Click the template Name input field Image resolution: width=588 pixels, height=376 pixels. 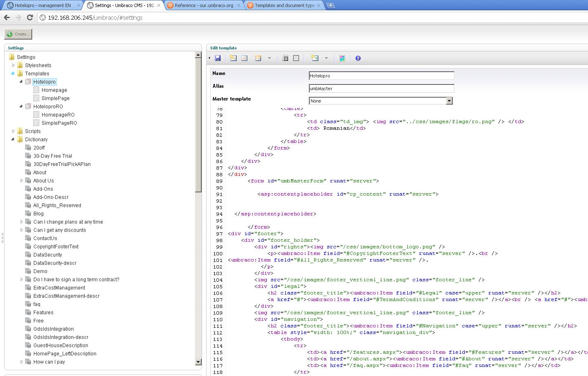pyautogui.click(x=381, y=76)
